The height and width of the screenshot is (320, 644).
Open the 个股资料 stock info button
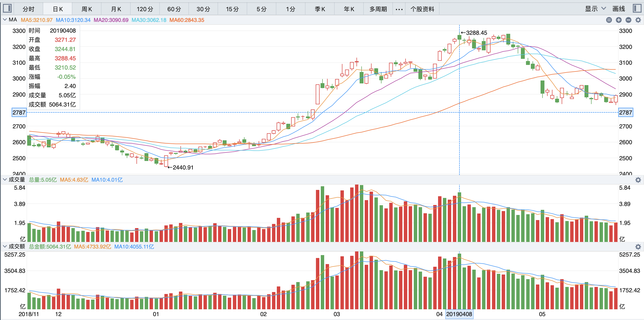(422, 9)
